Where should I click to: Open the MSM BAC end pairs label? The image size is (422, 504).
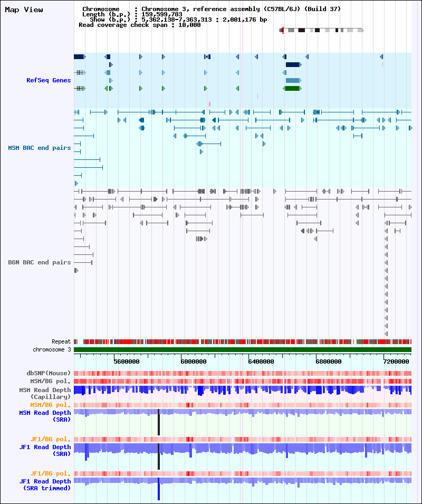[x=40, y=148]
